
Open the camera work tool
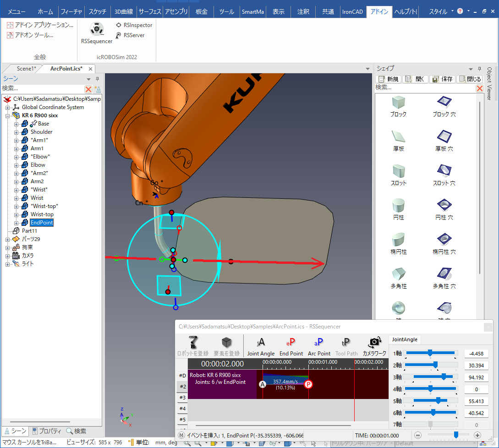click(x=374, y=346)
